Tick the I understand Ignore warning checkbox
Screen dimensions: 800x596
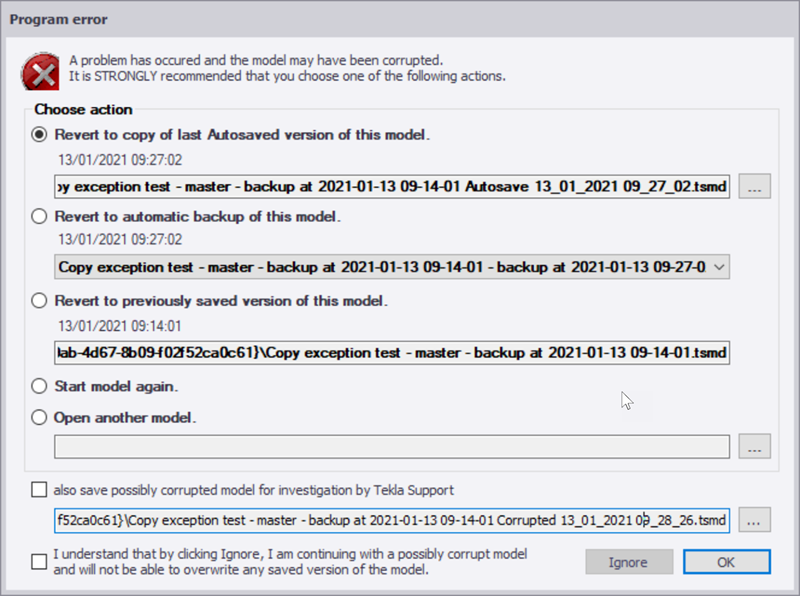tap(39, 562)
